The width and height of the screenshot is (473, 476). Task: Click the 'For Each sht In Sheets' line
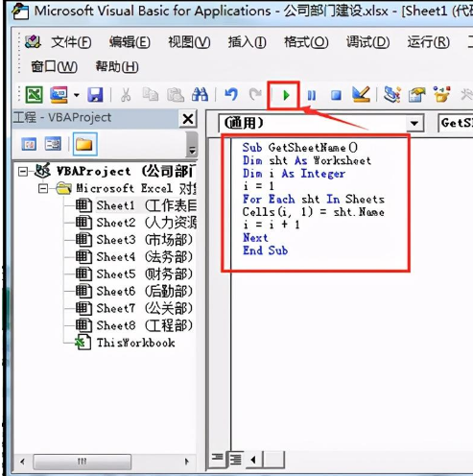click(314, 200)
